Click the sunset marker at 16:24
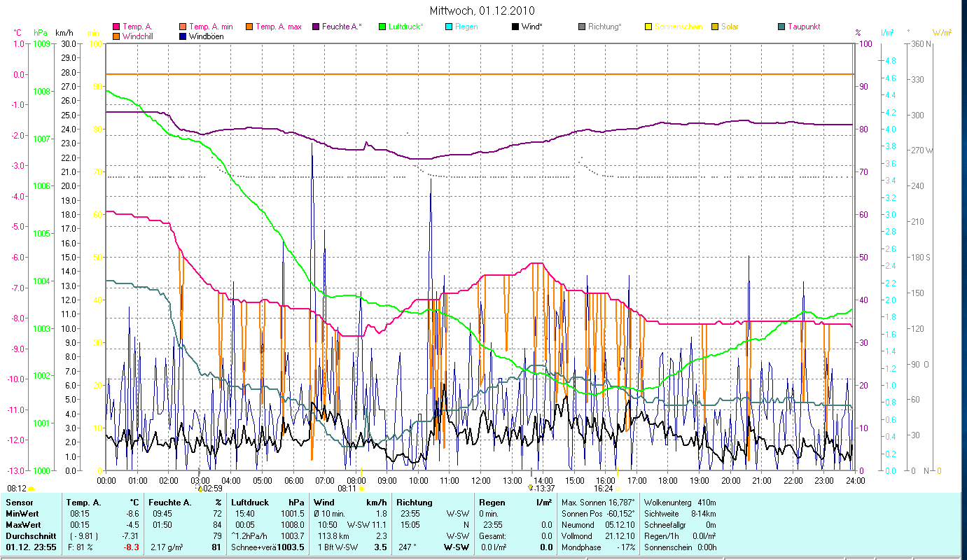The width and height of the screenshot is (967, 560). tap(618, 489)
